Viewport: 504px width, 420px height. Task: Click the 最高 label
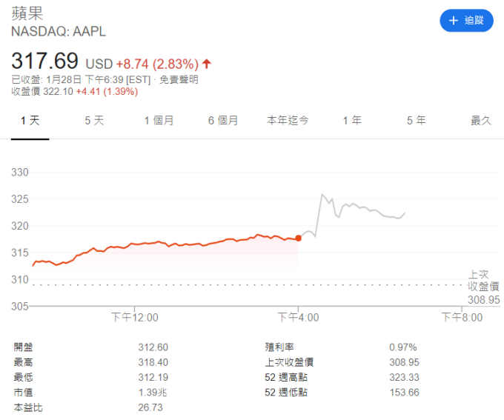pos(23,362)
